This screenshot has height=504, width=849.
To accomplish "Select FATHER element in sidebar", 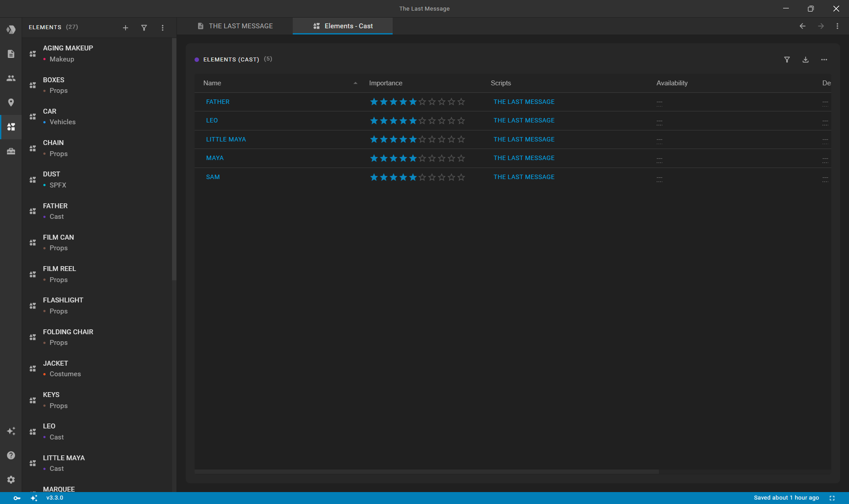I will pyautogui.click(x=97, y=211).
